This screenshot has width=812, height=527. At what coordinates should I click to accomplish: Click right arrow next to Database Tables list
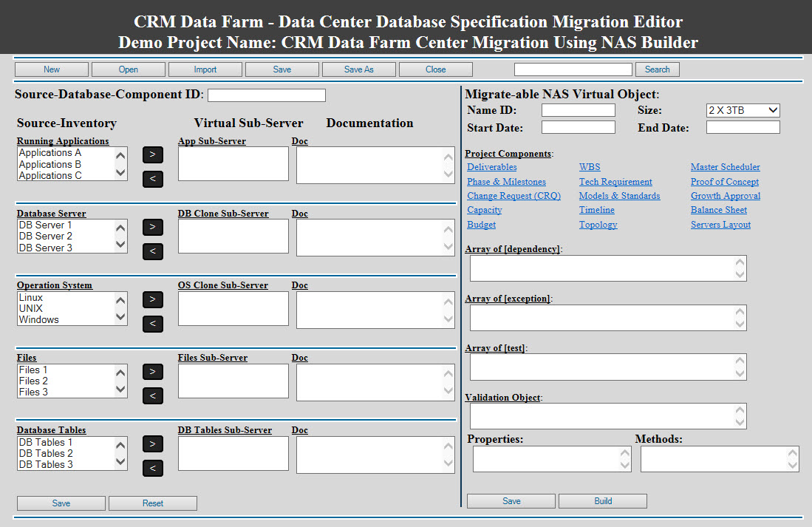pos(152,443)
